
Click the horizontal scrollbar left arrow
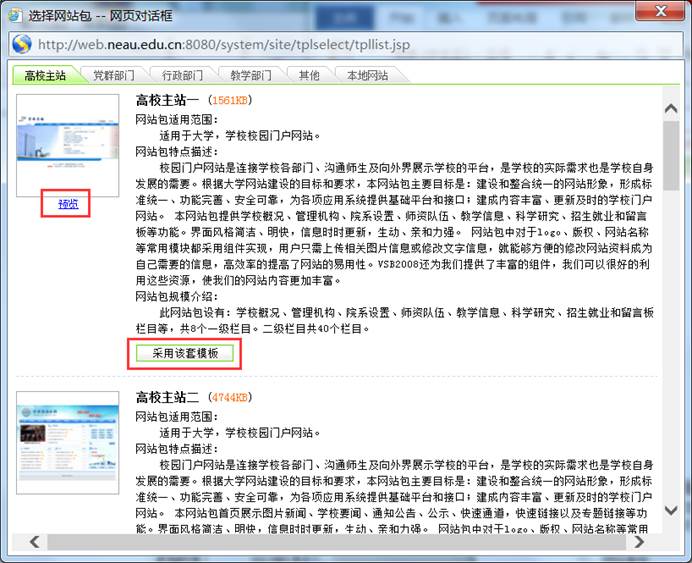point(35,542)
